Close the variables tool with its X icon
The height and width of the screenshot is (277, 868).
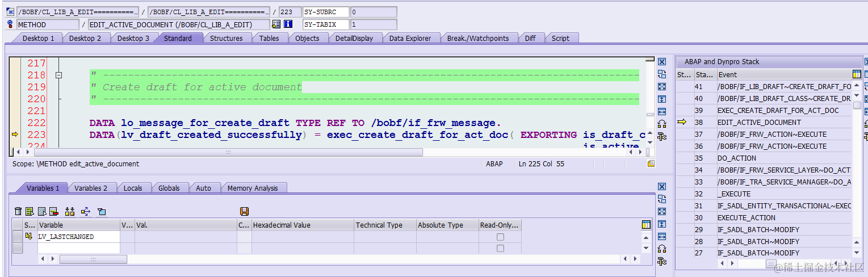pos(662,187)
